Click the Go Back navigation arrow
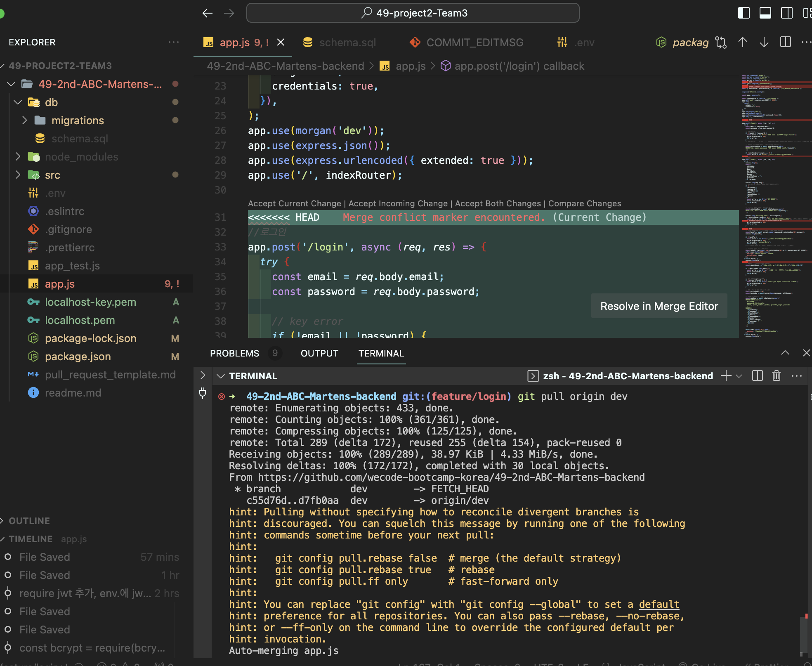The width and height of the screenshot is (812, 666). (208, 13)
